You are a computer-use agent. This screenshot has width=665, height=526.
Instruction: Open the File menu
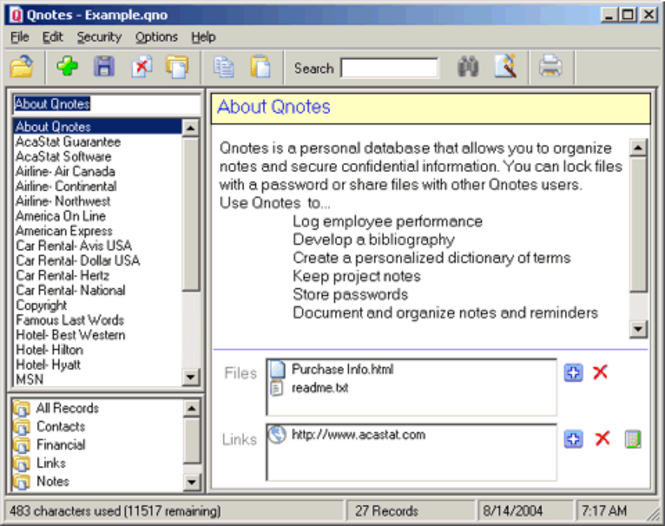click(20, 37)
